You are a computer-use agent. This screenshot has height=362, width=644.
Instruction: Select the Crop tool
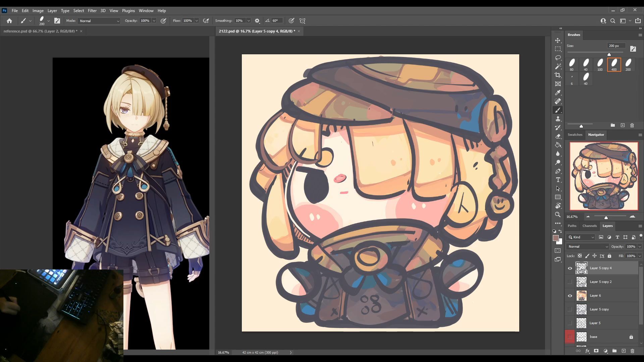[x=558, y=75]
